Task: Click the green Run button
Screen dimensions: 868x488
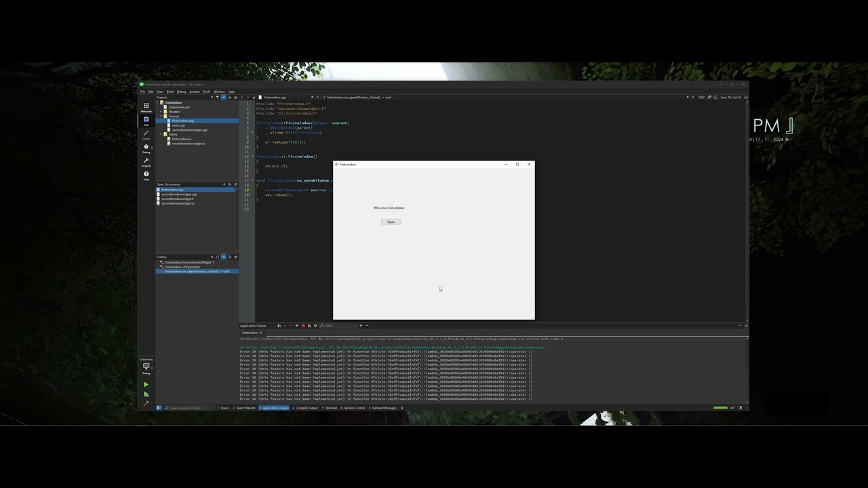Action: click(146, 384)
